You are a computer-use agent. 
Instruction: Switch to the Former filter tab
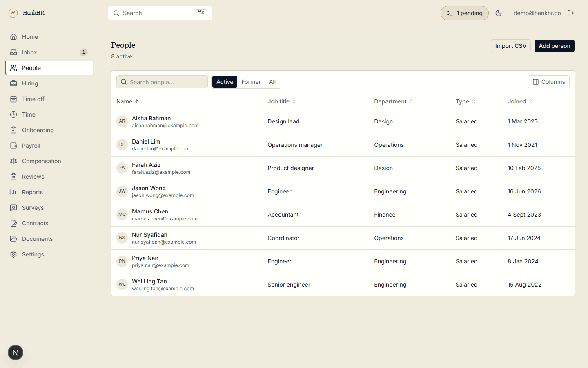(x=251, y=82)
